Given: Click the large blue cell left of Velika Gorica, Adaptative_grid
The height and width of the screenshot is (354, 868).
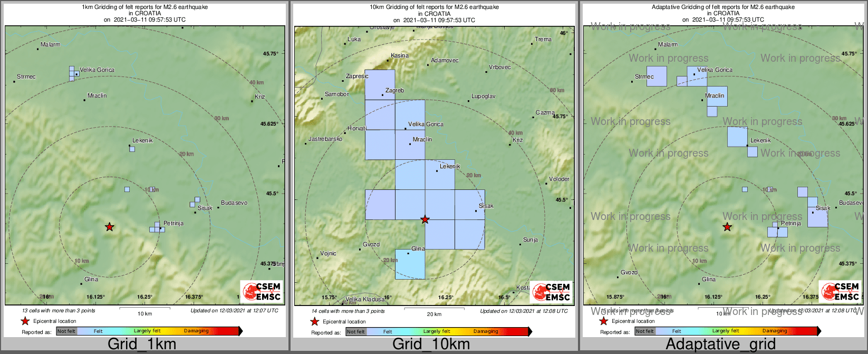Looking at the screenshot, I should 657,76.
